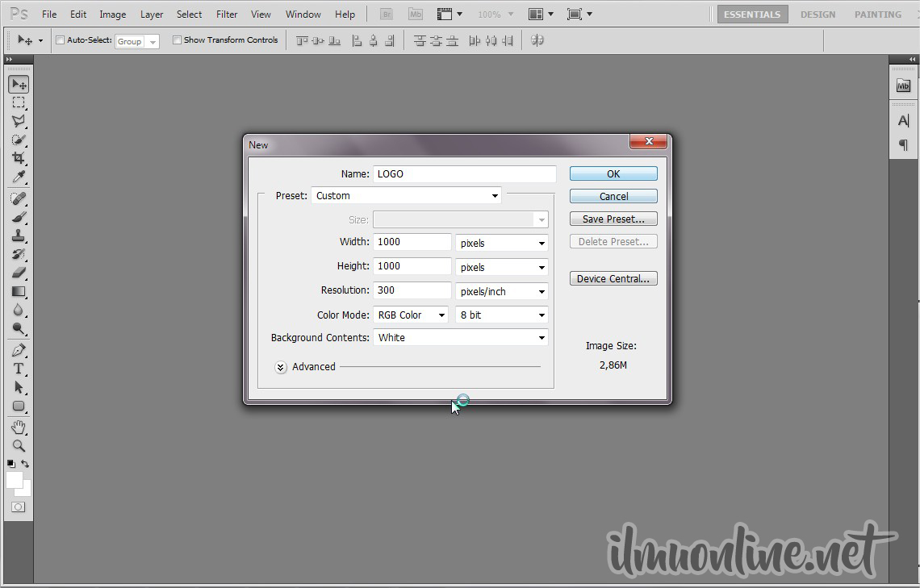Open the Preset dropdown

click(x=406, y=196)
